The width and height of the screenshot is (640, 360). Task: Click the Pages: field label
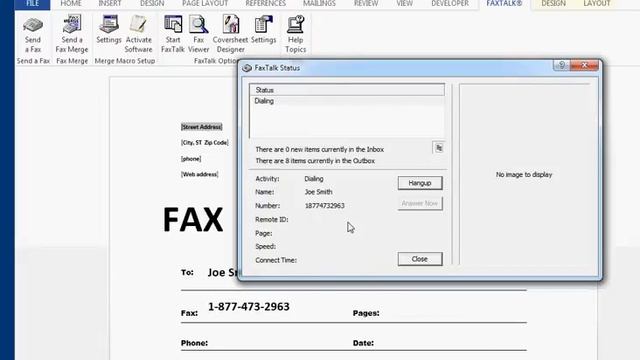point(366,313)
